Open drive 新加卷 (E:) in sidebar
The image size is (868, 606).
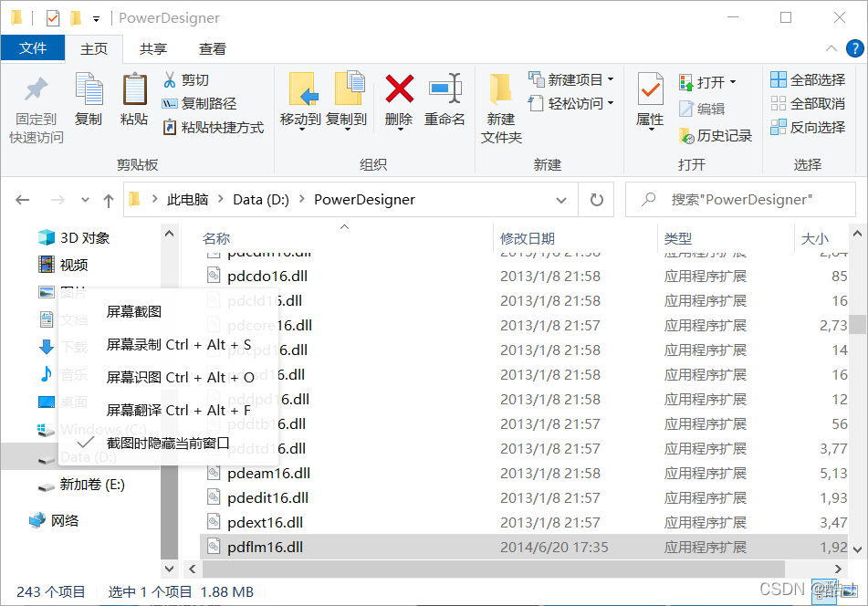tap(81, 485)
